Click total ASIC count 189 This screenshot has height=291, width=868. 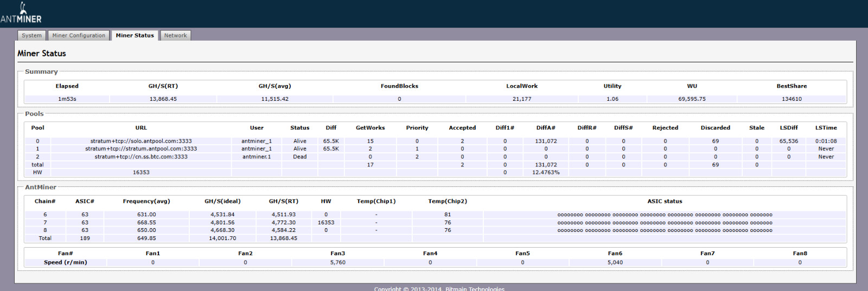tap(85, 238)
